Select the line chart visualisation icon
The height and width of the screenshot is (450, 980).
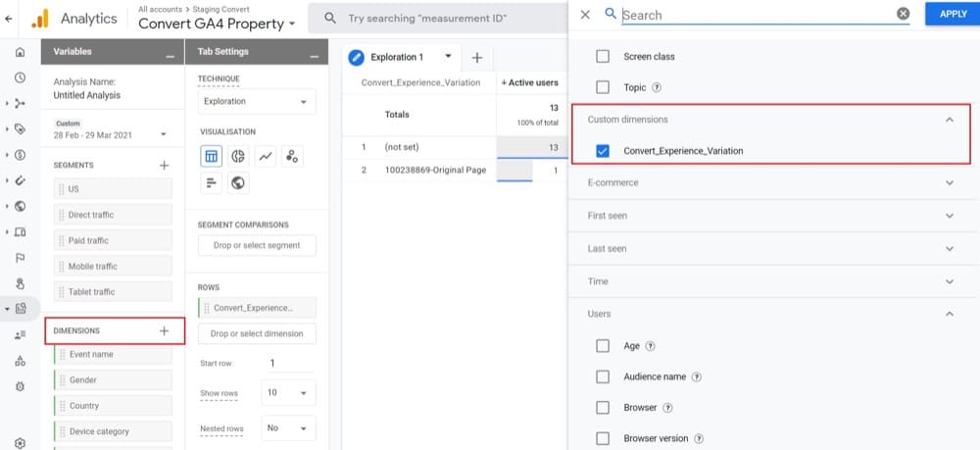265,156
